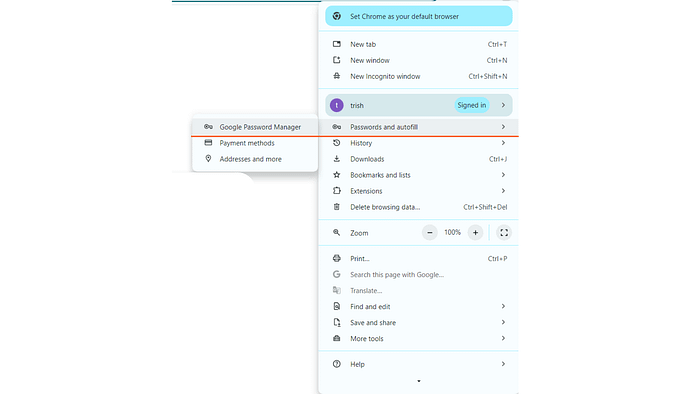
Task: Click the More tools toolbox icon
Action: pos(337,338)
